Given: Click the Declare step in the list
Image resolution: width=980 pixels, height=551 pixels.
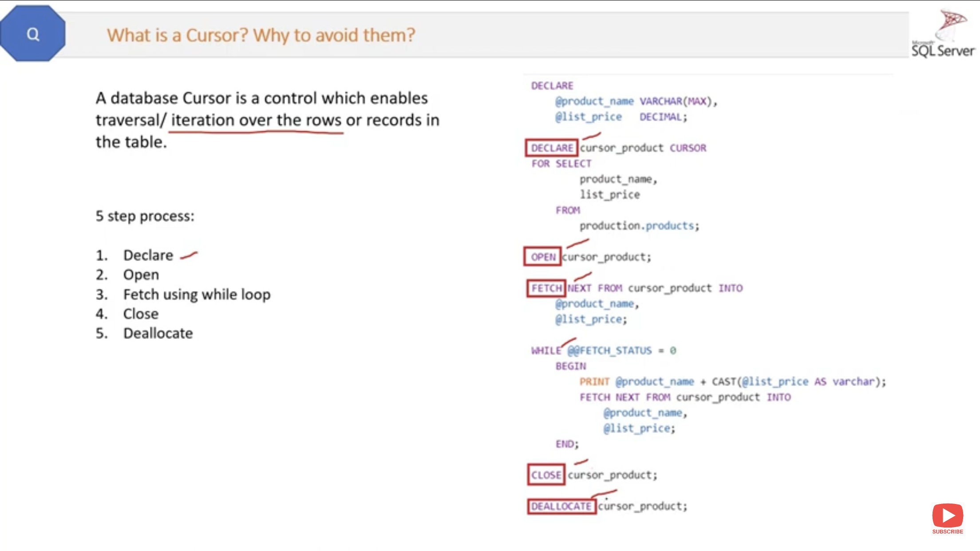Looking at the screenshot, I should pos(148,256).
